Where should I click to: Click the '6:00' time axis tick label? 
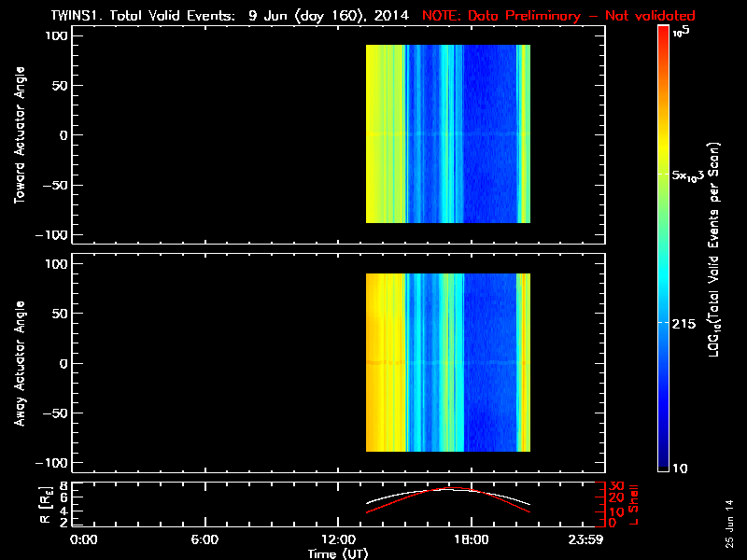pyautogui.click(x=204, y=539)
